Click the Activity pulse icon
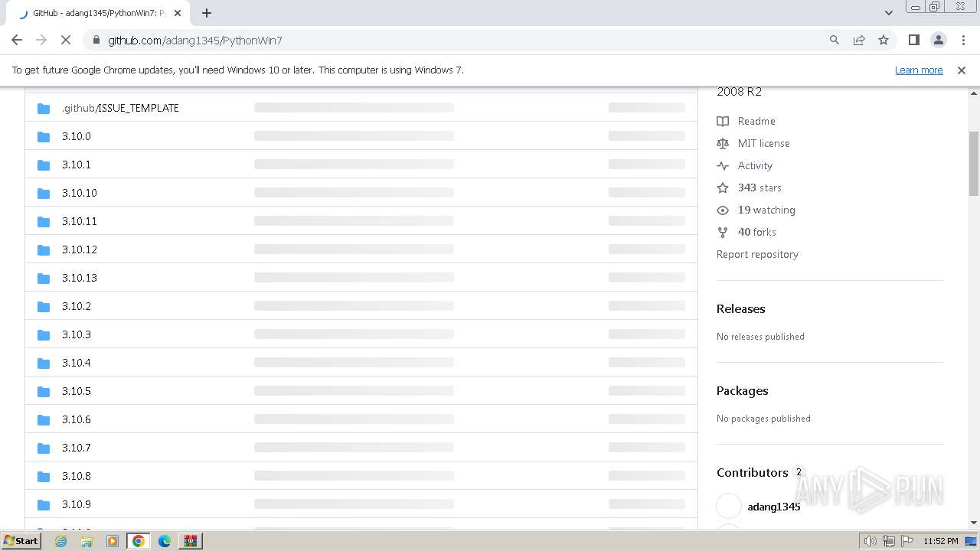The width and height of the screenshot is (980, 551). pyautogui.click(x=723, y=165)
